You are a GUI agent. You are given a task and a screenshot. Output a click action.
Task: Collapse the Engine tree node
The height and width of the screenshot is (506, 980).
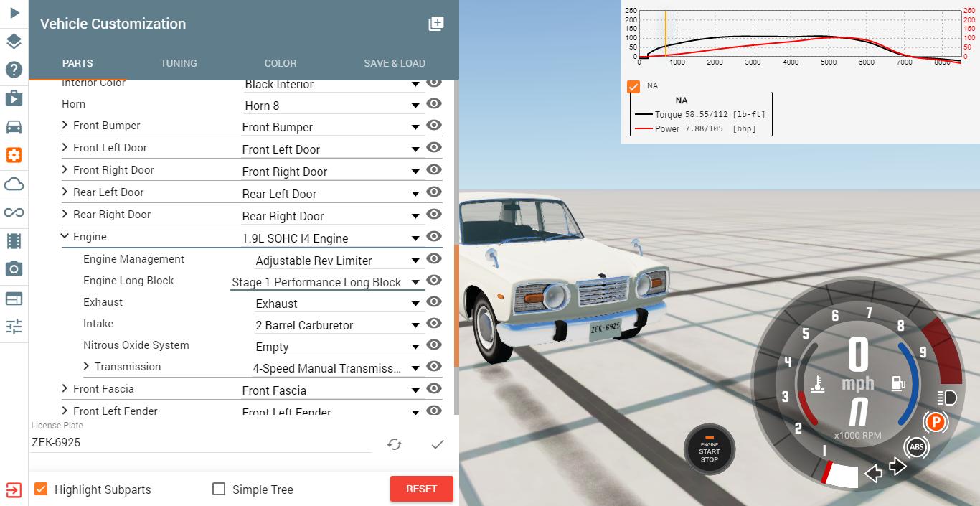click(65, 236)
